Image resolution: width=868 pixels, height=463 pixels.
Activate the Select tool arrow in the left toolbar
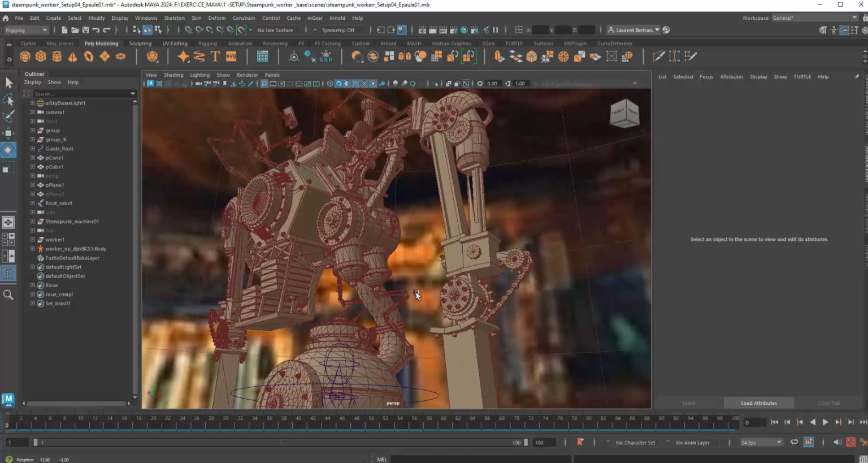click(8, 84)
